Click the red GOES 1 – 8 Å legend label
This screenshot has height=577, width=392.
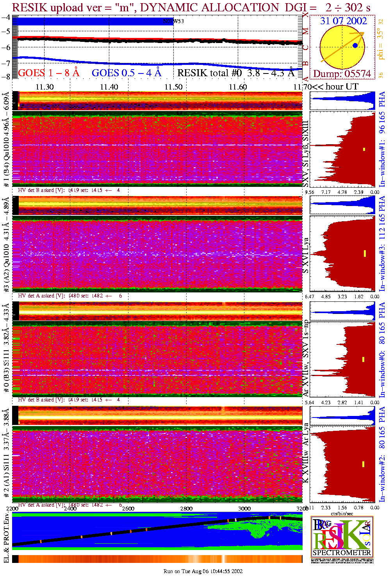[48, 73]
